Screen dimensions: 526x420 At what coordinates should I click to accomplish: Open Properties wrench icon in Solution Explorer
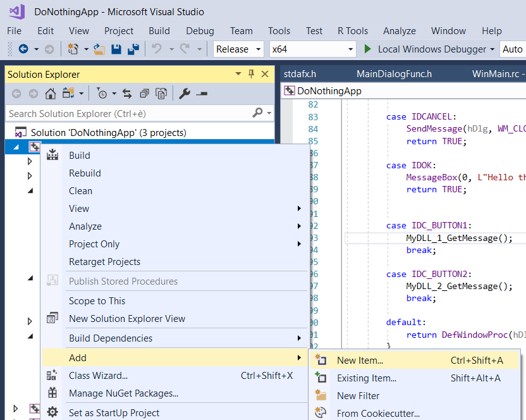(x=184, y=94)
